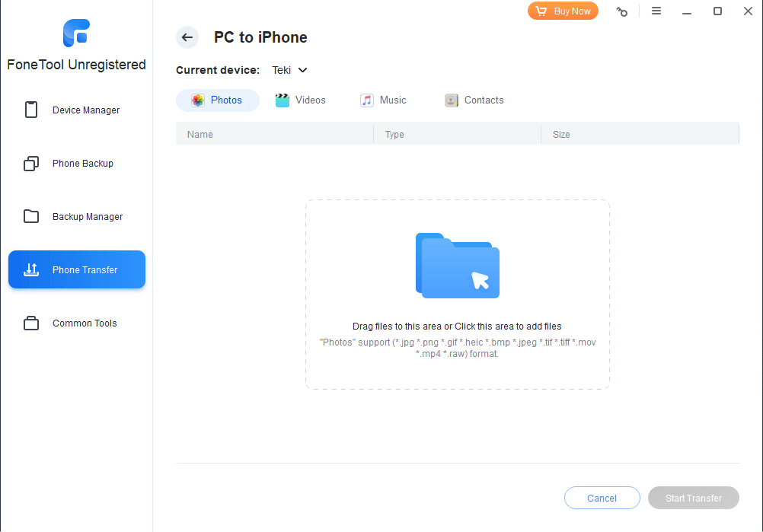Viewport: 763px width, 532px height.
Task: Go back with the arrow button
Action: click(187, 37)
